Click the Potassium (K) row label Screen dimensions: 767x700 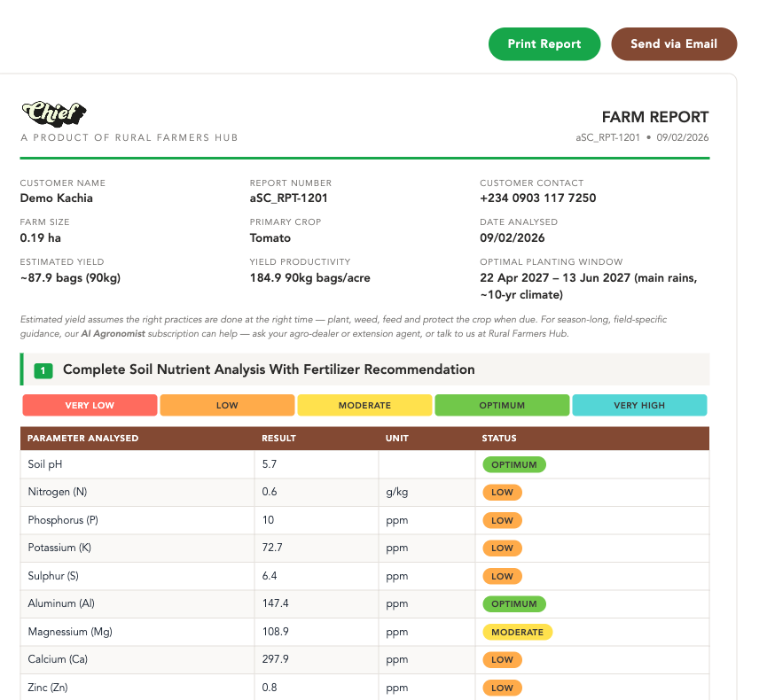[x=59, y=548]
